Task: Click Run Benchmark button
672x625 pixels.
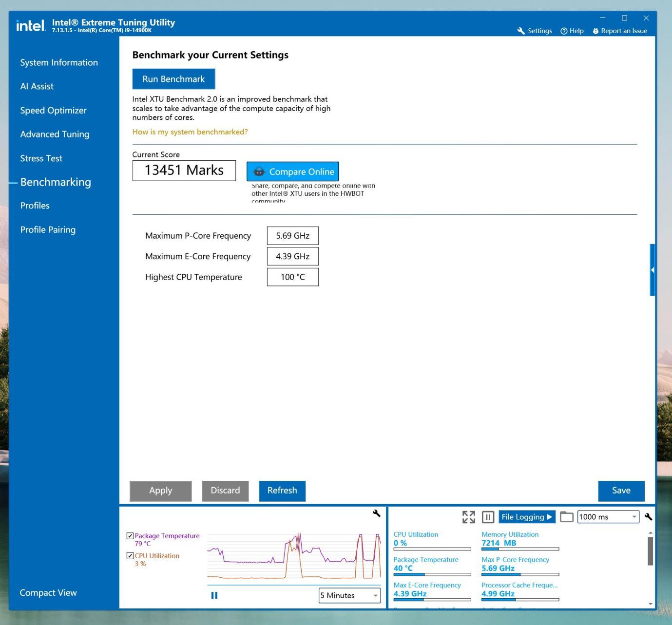Action: tap(173, 79)
